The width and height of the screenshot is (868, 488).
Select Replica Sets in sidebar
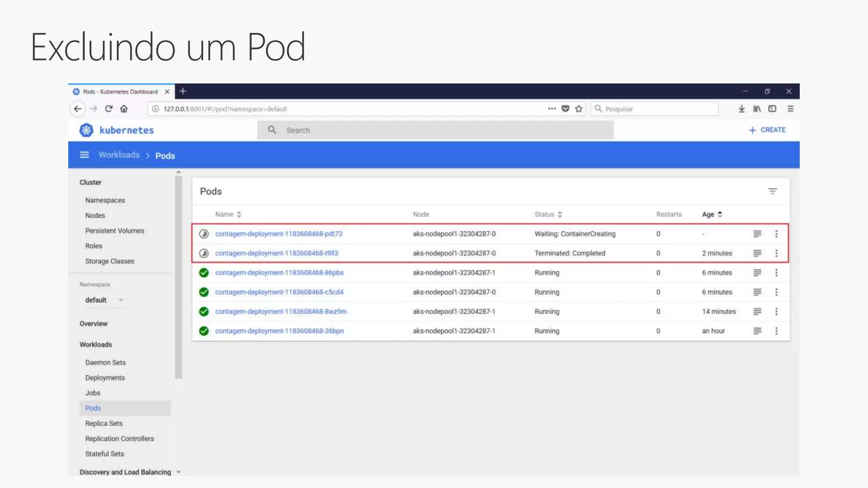click(x=103, y=424)
